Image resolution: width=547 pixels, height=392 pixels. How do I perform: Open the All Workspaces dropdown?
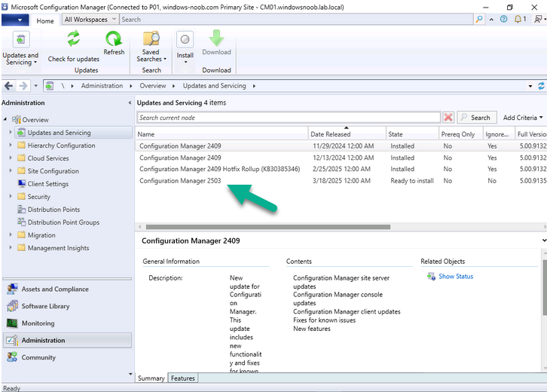[90, 20]
